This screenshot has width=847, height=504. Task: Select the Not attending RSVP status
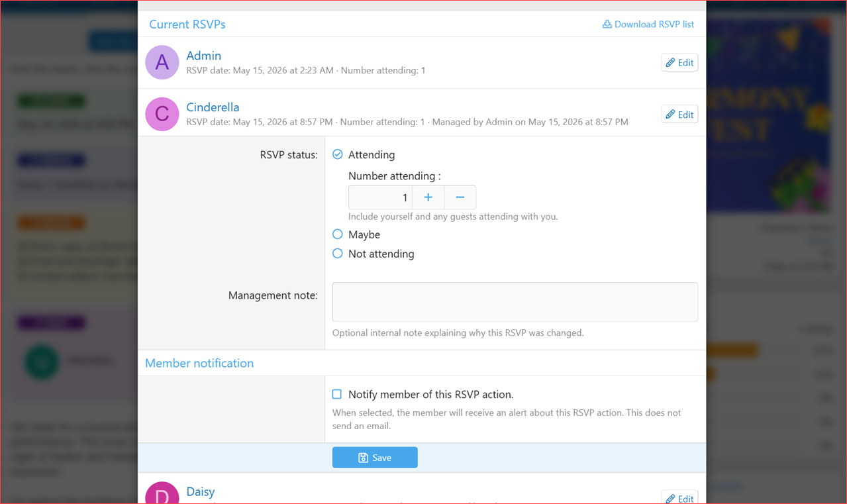[x=338, y=254]
